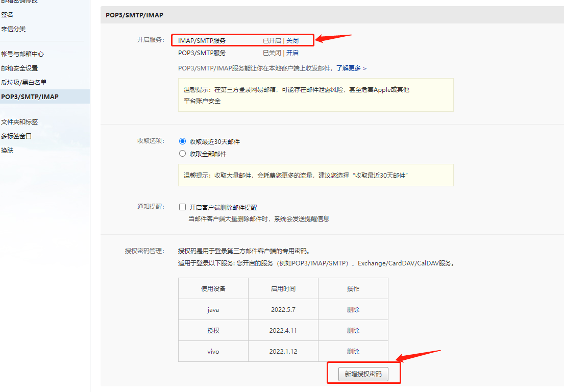This screenshot has width=564, height=392.
Task: Select 收取全部邮件 radio button
Action: click(x=182, y=154)
